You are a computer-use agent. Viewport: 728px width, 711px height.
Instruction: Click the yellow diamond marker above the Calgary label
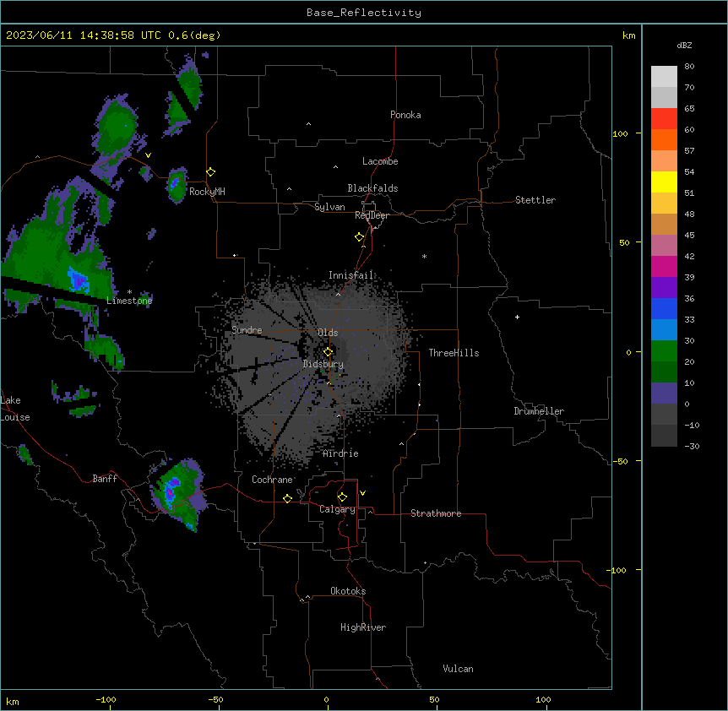click(x=342, y=497)
